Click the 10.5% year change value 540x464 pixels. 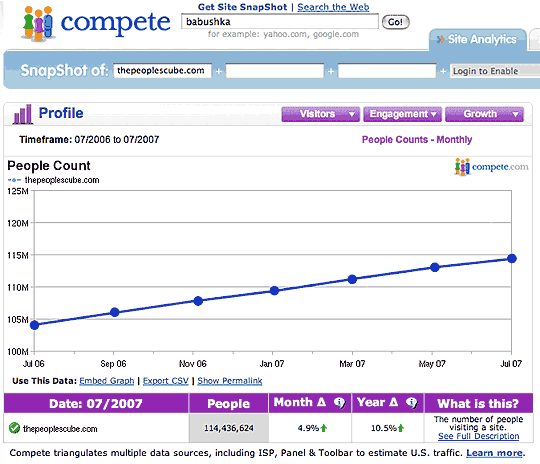click(384, 428)
